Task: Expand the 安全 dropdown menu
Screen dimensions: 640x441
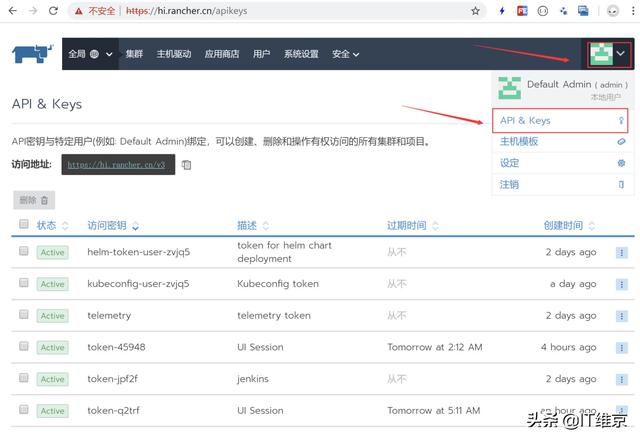Action: (x=345, y=54)
